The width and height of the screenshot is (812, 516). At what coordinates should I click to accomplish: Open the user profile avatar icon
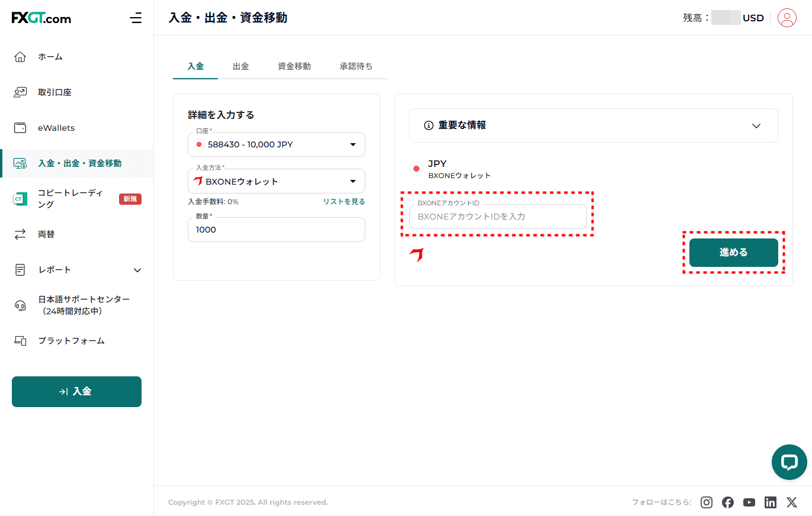click(x=787, y=18)
